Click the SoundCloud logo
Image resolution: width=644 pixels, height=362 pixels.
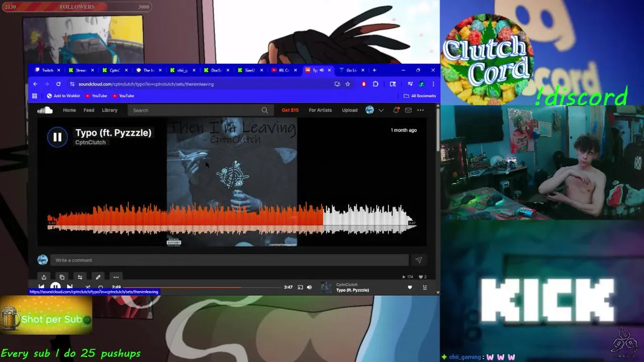(45, 110)
